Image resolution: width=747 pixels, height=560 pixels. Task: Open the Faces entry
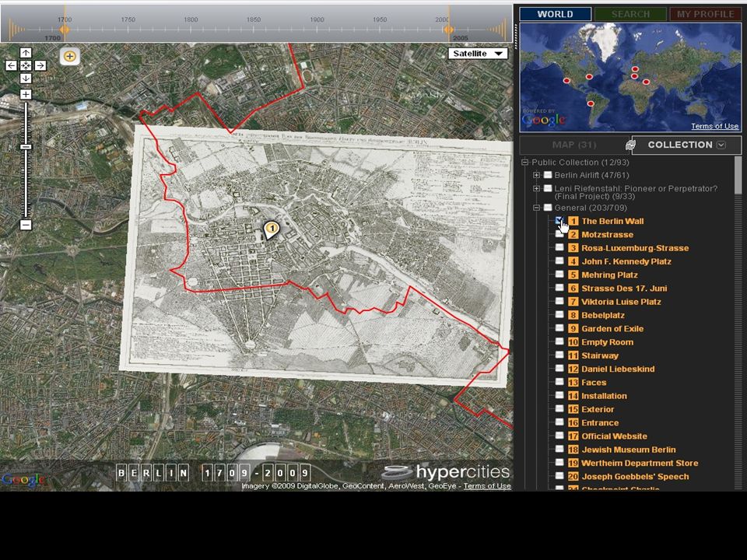pos(594,383)
